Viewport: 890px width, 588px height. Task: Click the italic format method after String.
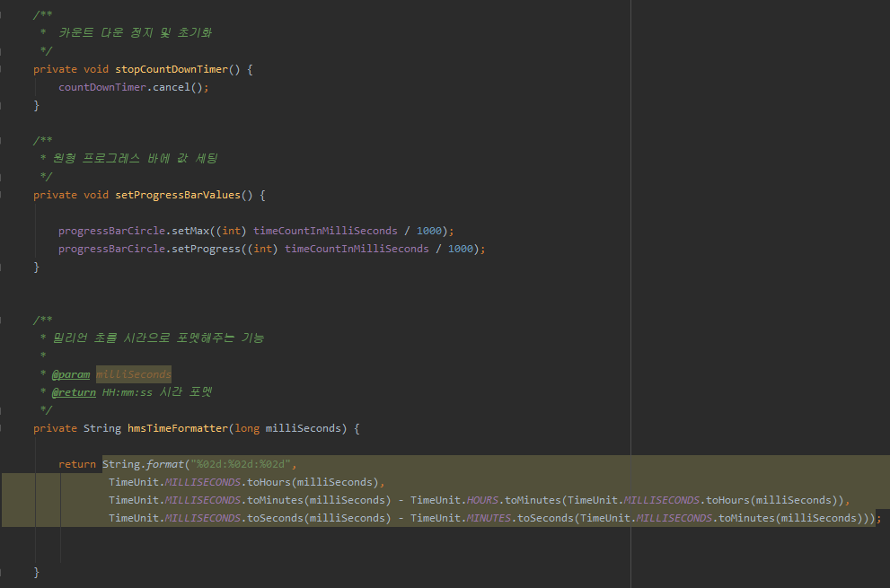[x=165, y=464]
